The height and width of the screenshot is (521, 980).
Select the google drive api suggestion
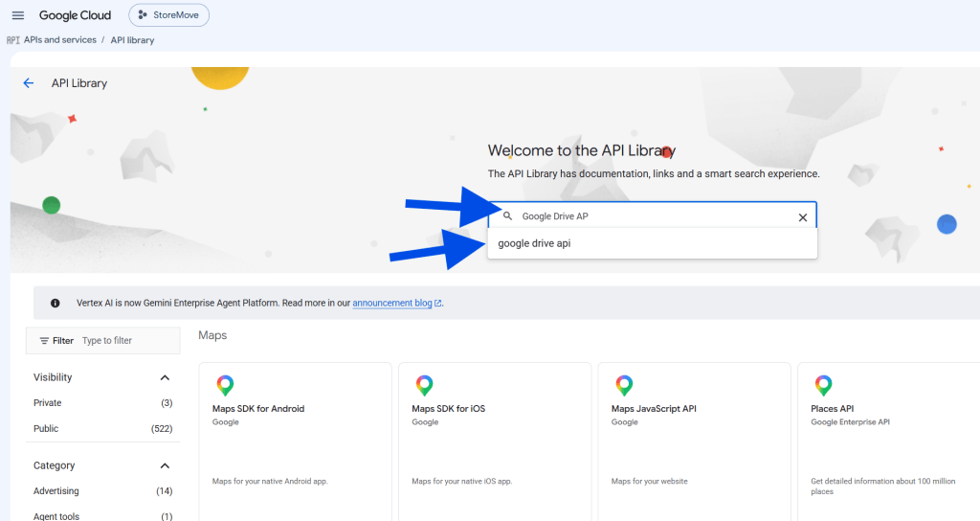(x=652, y=243)
